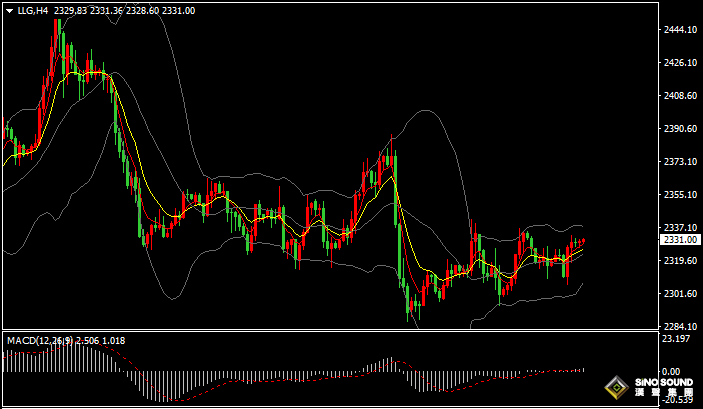The image size is (703, 409).
Task: Click the 23.197 MACD scale value
Action: pyautogui.click(x=677, y=339)
